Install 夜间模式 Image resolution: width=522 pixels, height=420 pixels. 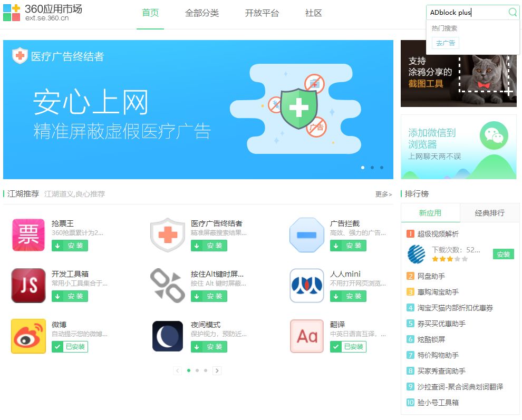[209, 347]
